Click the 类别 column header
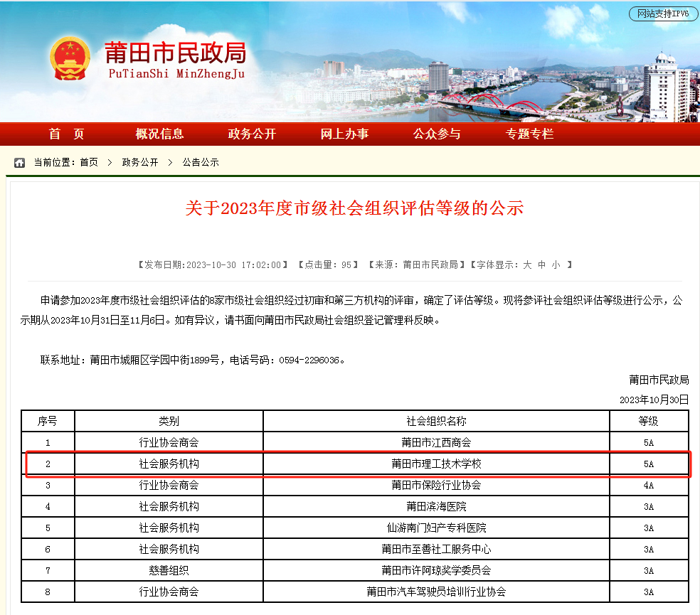Image resolution: width=700 pixels, height=615 pixels. 169,421
